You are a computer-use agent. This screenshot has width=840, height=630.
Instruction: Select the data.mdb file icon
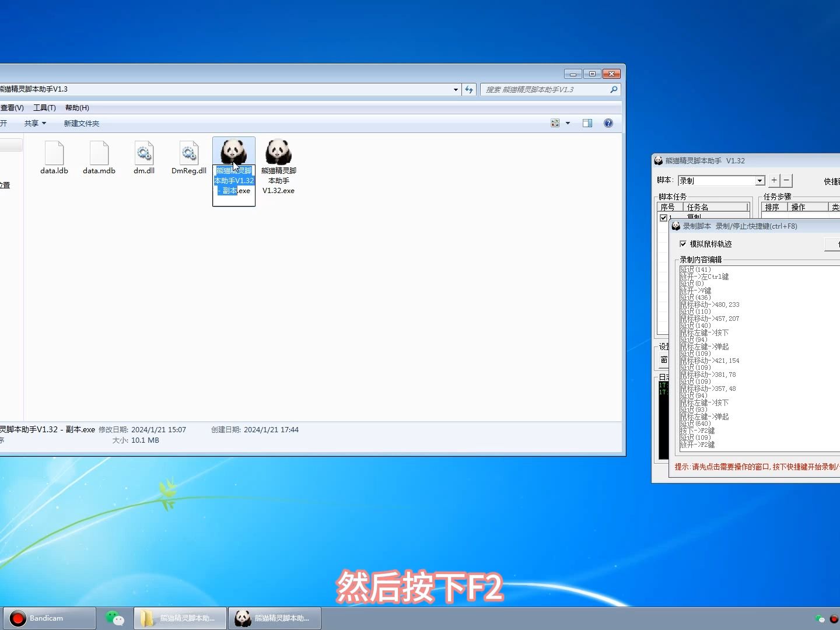pyautogui.click(x=99, y=153)
